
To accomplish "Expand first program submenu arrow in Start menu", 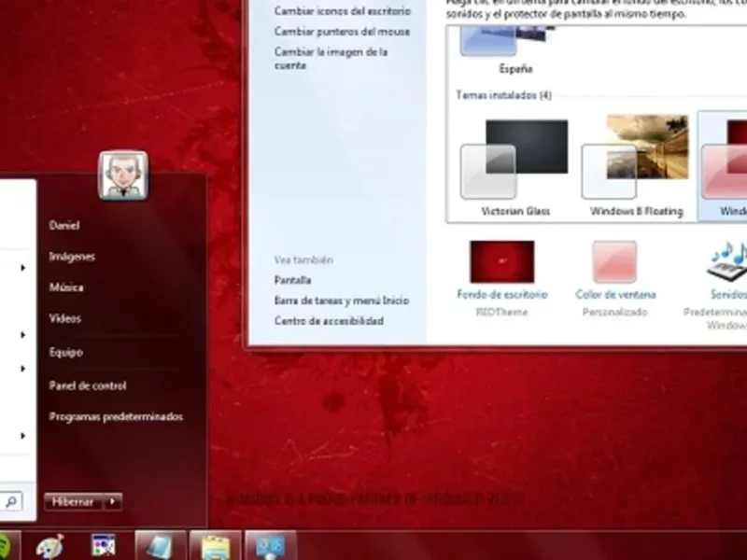I will coord(22,268).
